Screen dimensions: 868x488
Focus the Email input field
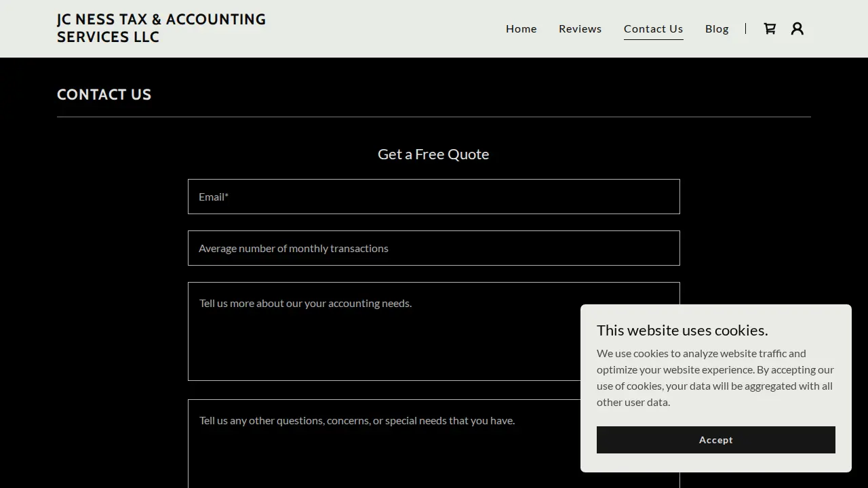434,197
